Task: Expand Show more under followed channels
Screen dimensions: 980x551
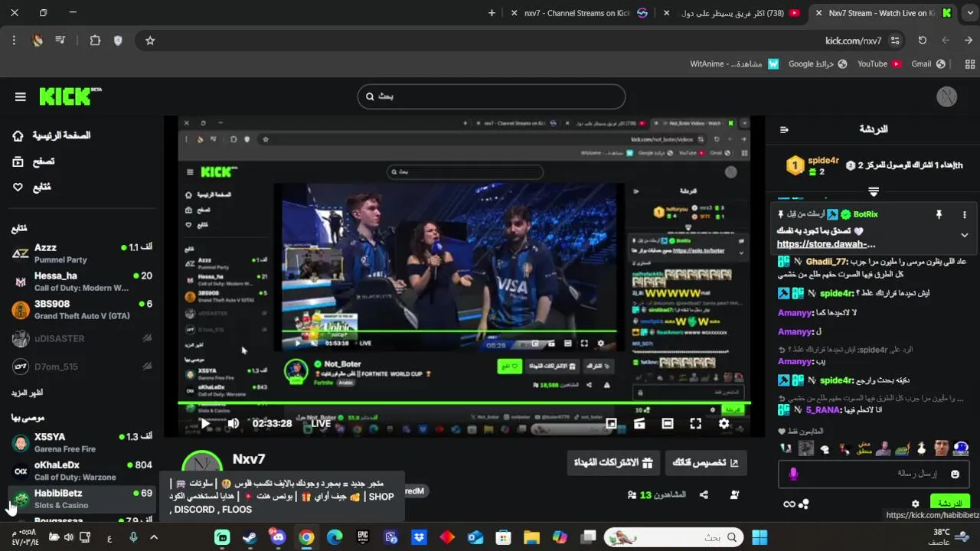Action: (x=27, y=393)
